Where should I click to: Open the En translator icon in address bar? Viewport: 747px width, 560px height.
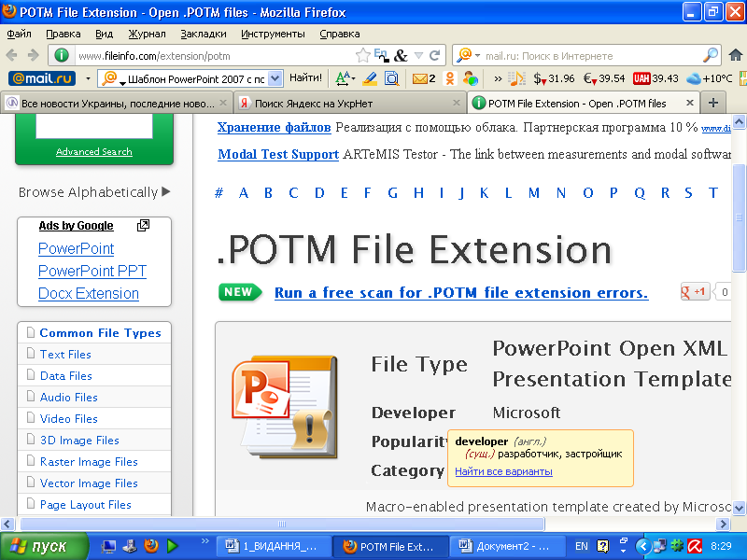(x=381, y=55)
